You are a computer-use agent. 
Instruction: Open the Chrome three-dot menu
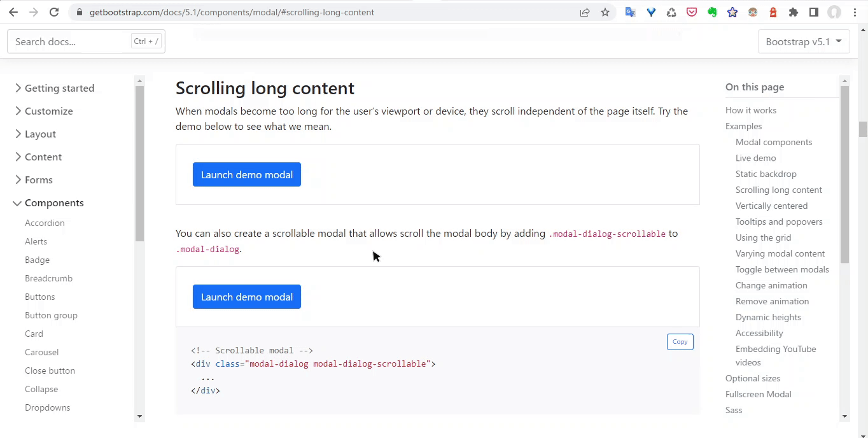click(855, 12)
